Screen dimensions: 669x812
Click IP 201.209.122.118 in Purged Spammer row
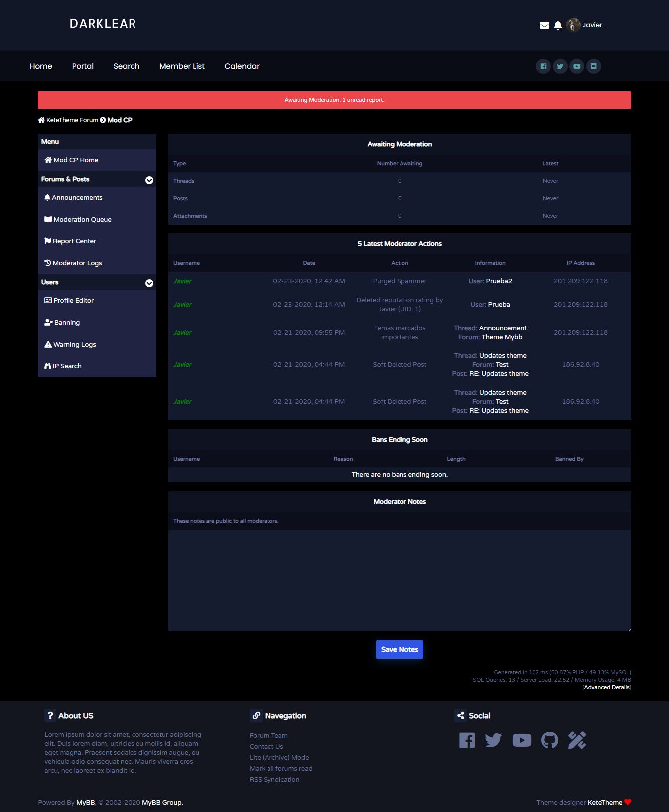pos(581,281)
